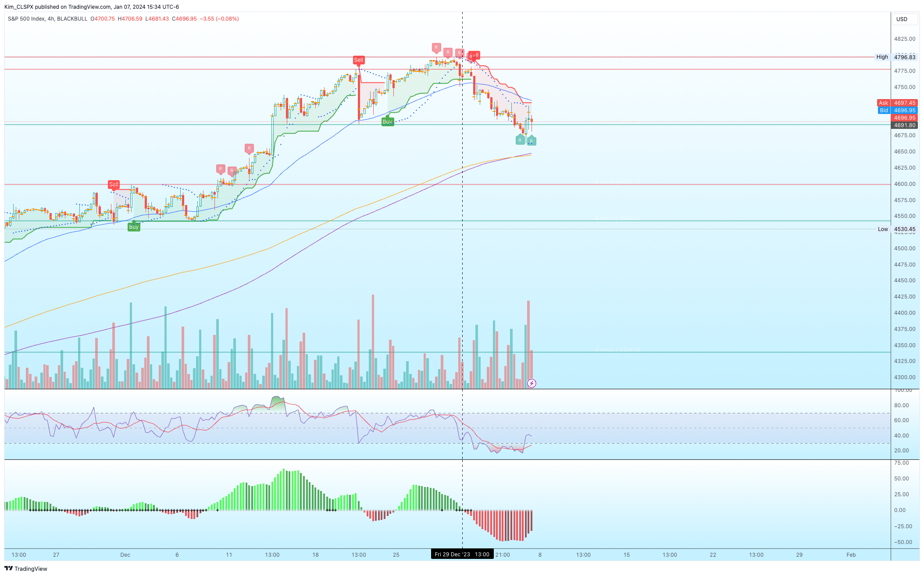Image resolution: width=924 pixels, height=576 pixels.
Task: Click the Fri 29 Dec '23 13:00 crosshair label
Action: pos(462,555)
